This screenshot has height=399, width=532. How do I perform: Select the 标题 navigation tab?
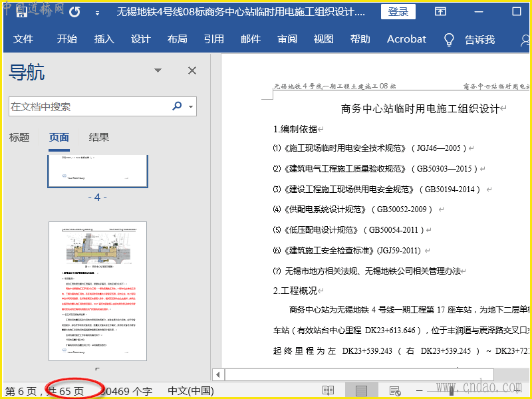(19, 137)
